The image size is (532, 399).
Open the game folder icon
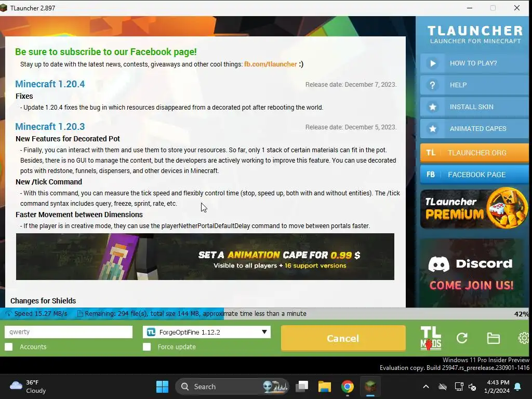point(494,338)
